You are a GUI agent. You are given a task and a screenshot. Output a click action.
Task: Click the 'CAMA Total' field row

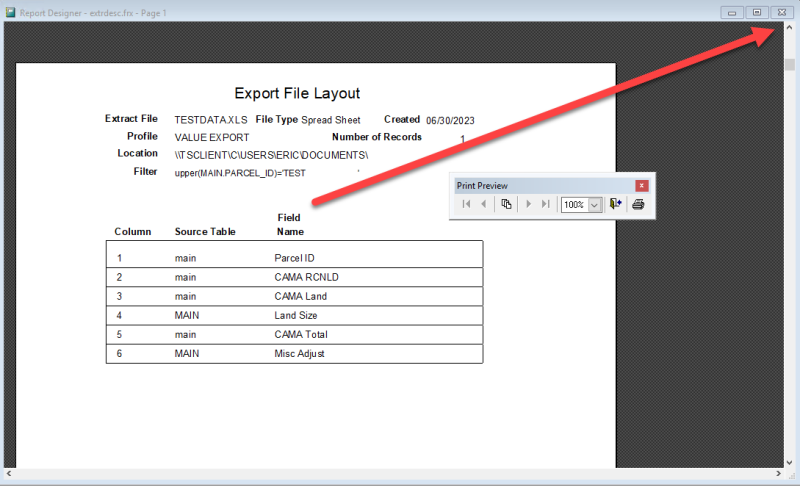point(294,335)
